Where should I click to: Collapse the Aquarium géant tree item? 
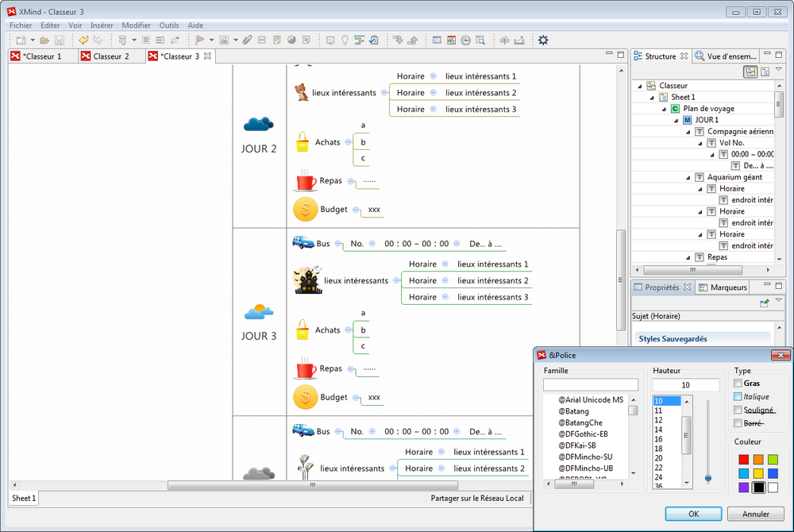tap(688, 177)
